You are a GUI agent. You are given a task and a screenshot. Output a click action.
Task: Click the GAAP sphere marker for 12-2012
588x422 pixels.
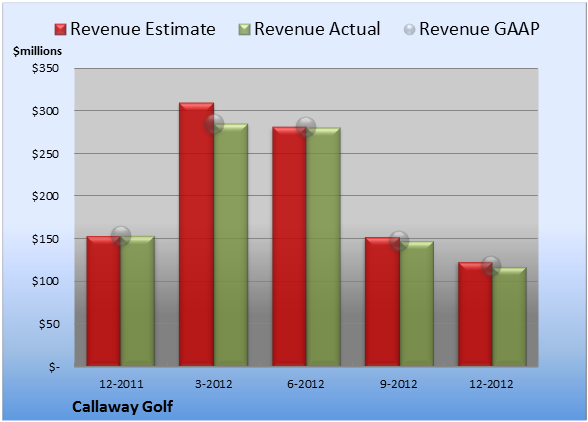(491, 266)
